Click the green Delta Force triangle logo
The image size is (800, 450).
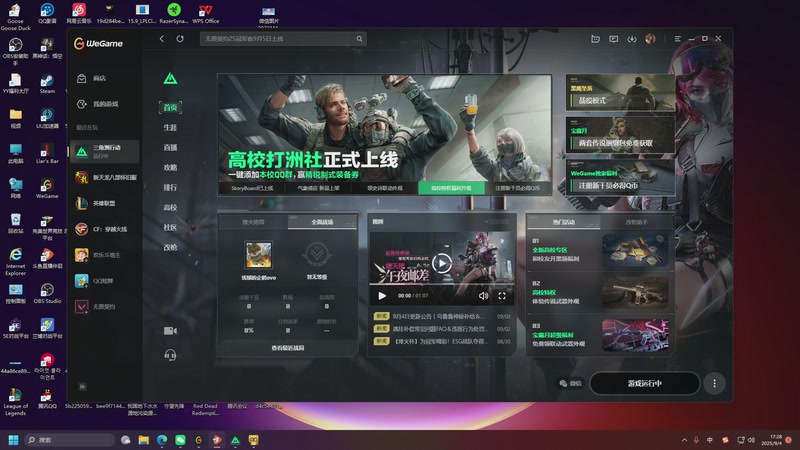(170, 79)
